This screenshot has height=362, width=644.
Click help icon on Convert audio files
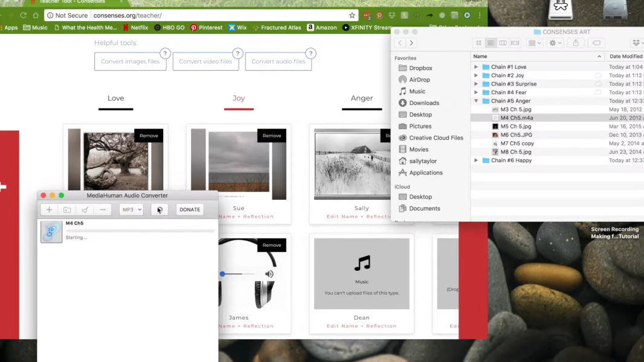point(311,53)
